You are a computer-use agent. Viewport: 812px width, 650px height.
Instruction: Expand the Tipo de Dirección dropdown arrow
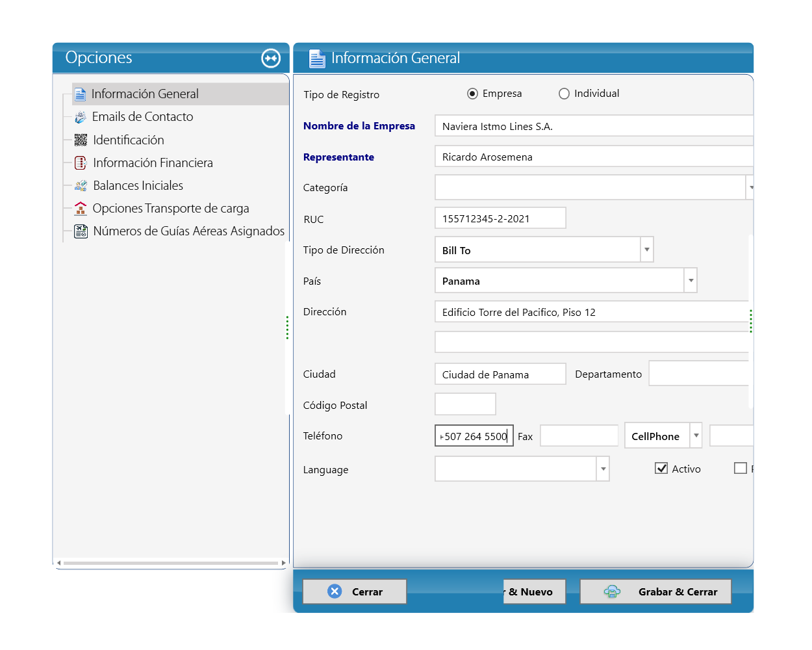pos(646,250)
